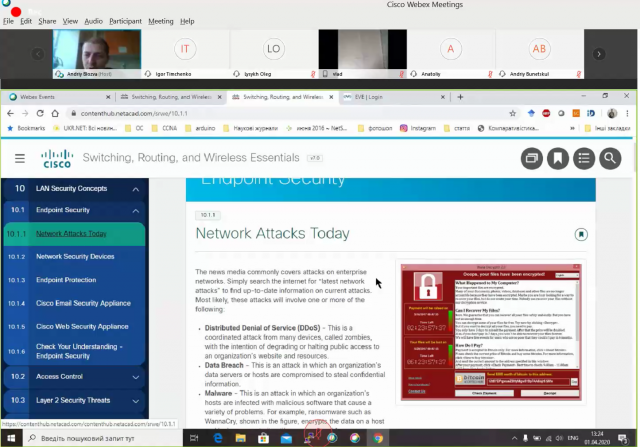640x447 pixels.
Task: Switch to the Webex Events tab
Action: pyautogui.click(x=57, y=97)
